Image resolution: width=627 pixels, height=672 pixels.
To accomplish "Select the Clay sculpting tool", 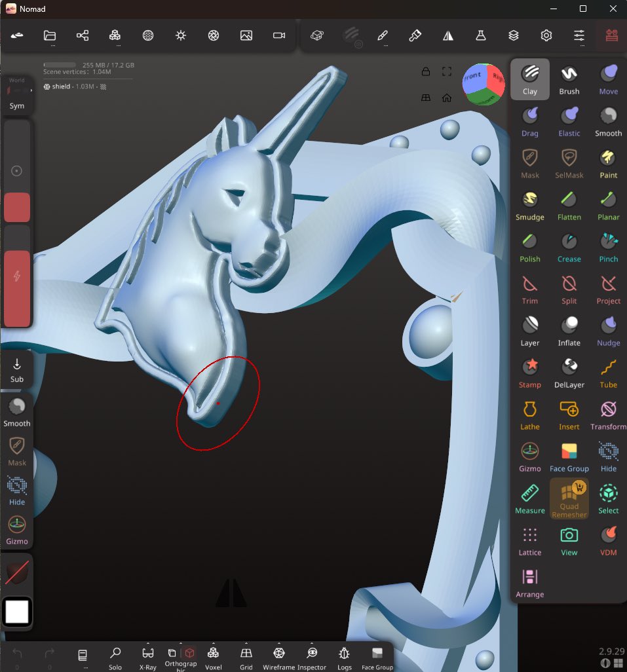I will tap(530, 79).
